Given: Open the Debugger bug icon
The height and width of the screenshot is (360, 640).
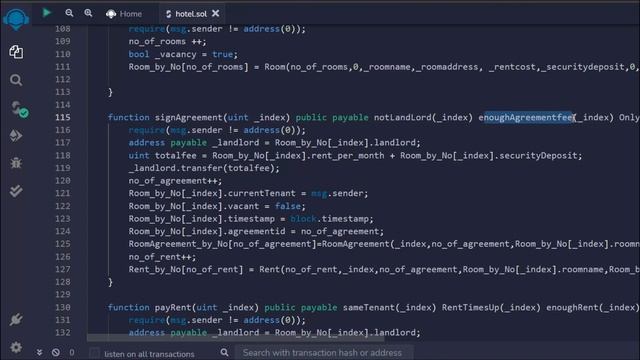Looking at the screenshot, I should (16, 163).
